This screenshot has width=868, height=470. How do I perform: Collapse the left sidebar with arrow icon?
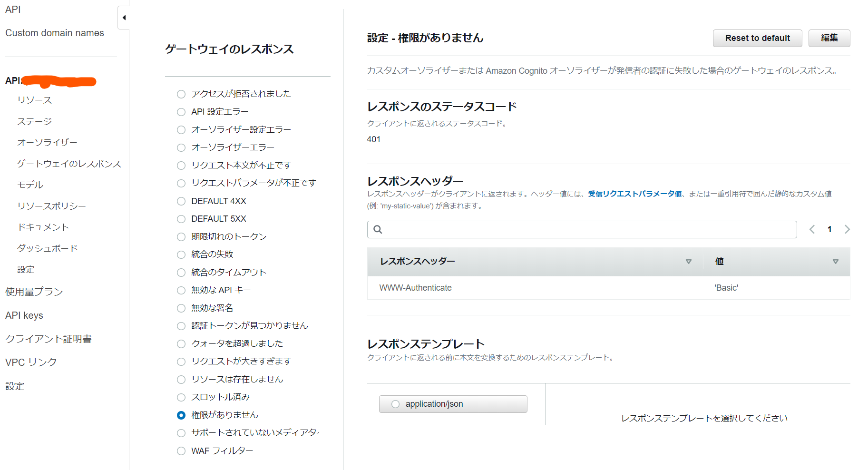pos(124,18)
